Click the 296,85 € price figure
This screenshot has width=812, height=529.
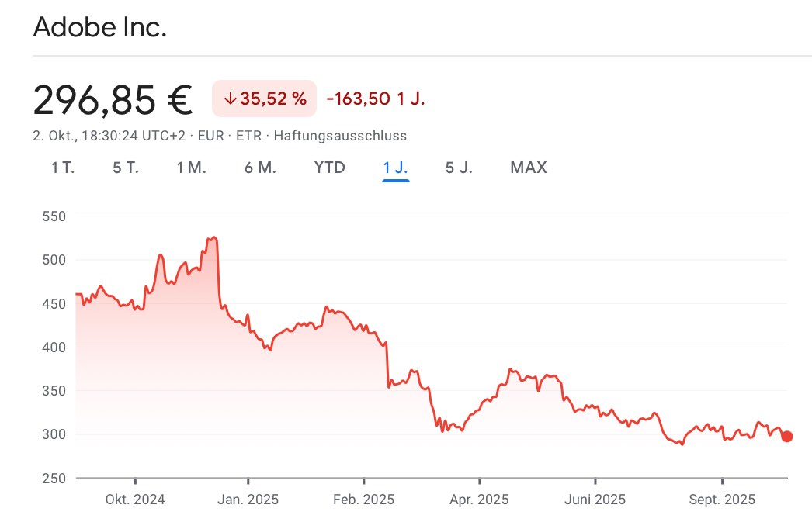tap(113, 99)
